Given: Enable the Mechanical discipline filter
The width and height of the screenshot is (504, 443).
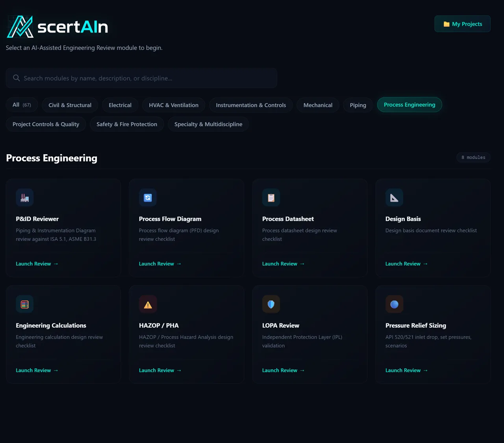Looking at the screenshot, I should pyautogui.click(x=318, y=105).
